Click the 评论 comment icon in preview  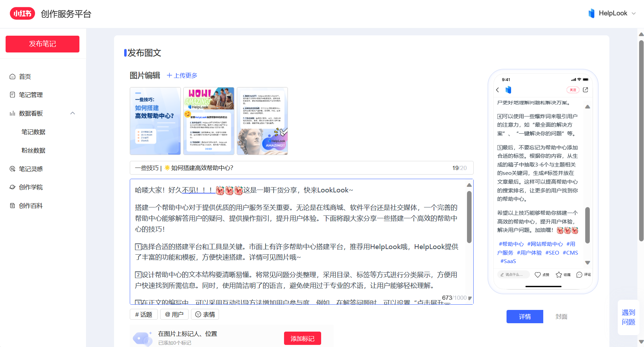click(x=579, y=275)
